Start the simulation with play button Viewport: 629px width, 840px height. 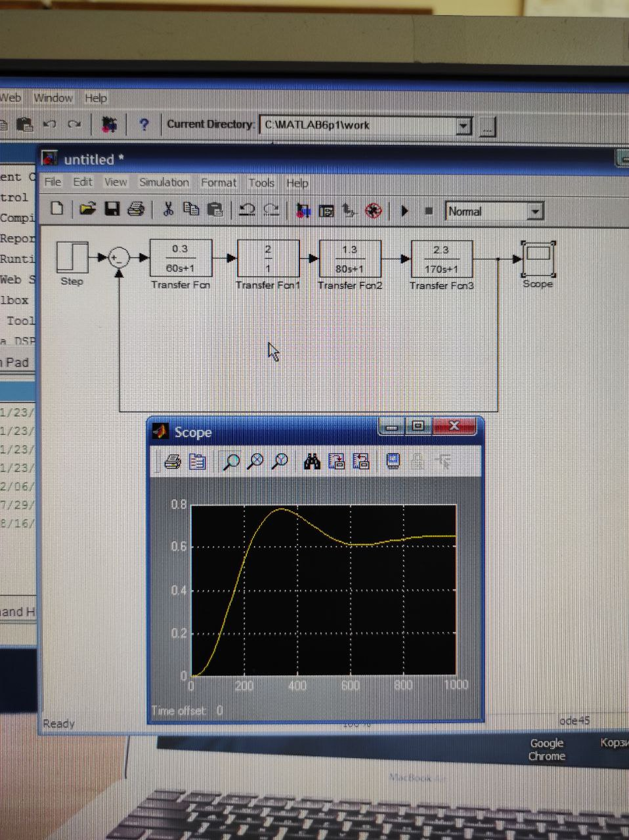(404, 211)
